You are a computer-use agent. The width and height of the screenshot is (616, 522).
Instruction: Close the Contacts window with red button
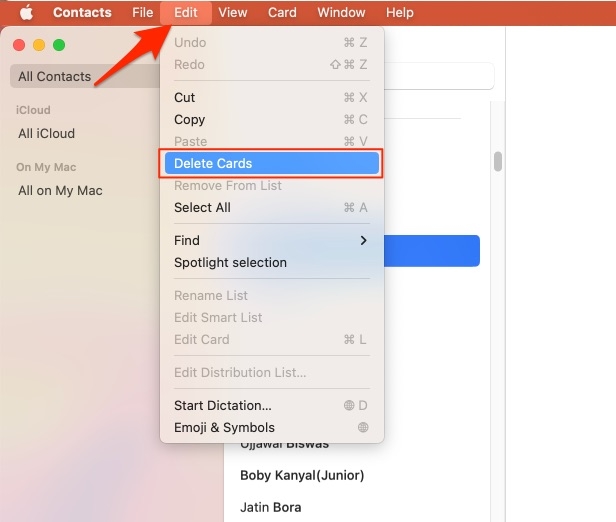coord(19,45)
